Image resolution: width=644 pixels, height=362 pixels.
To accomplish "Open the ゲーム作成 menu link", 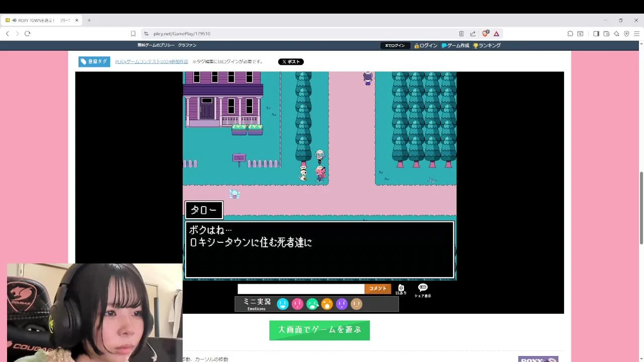I will point(455,45).
